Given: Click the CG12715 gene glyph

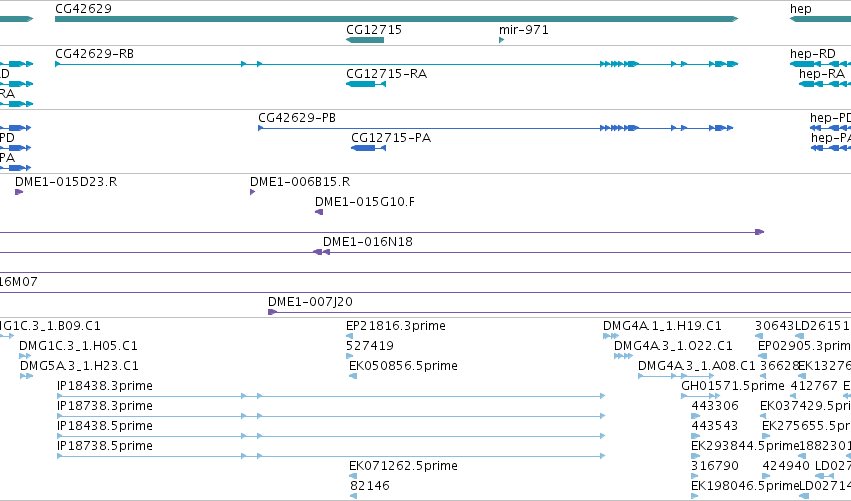Looking at the screenshot, I should click(365, 40).
